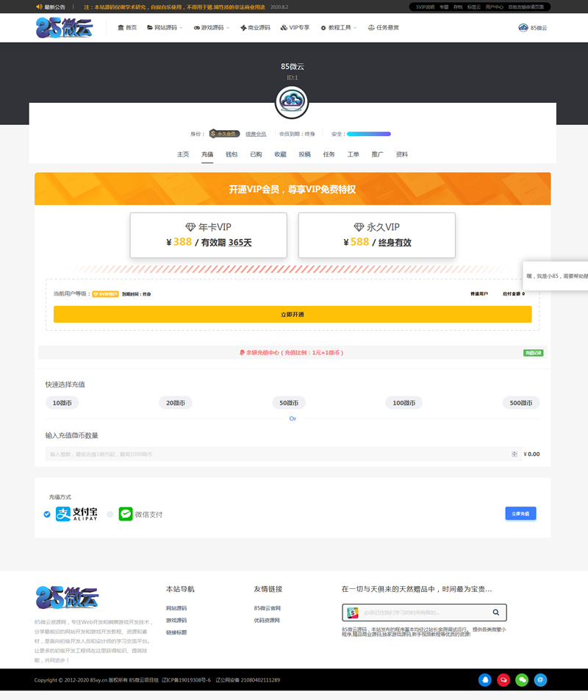Click the blue 立即充值 button
This screenshot has width=588, height=700.
[522, 514]
